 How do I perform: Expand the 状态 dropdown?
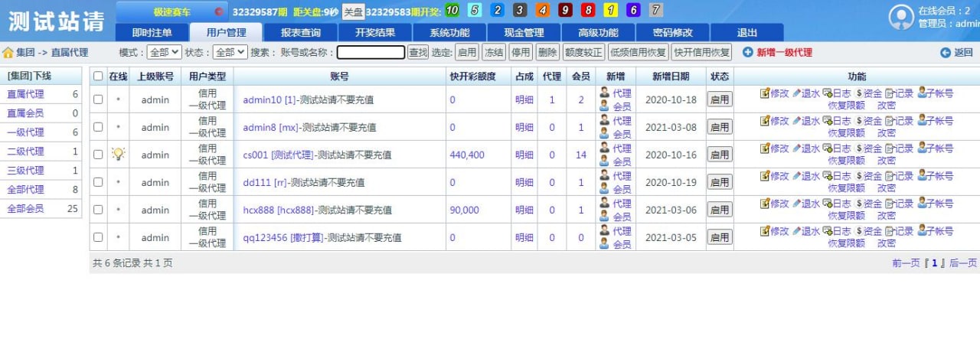coord(230,53)
